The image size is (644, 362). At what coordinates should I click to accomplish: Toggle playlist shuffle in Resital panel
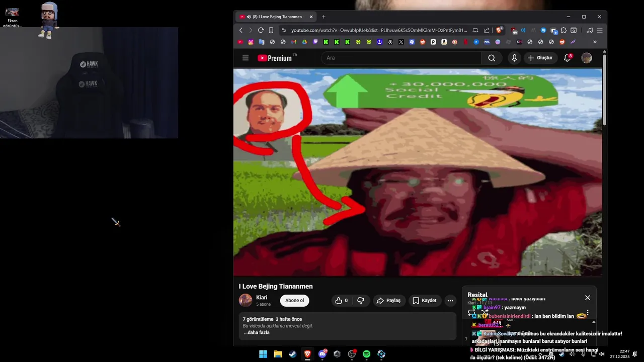[485, 313]
